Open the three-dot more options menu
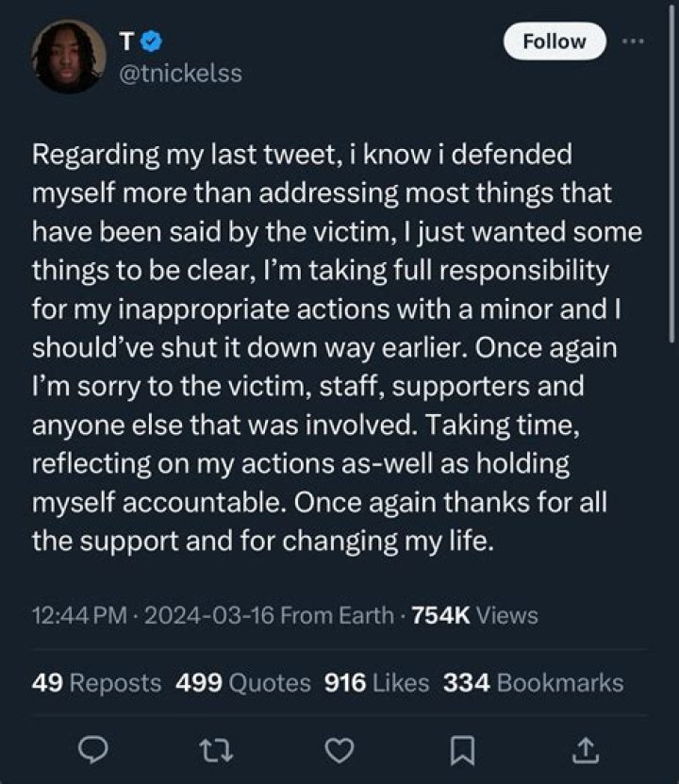679x784 pixels. click(633, 42)
